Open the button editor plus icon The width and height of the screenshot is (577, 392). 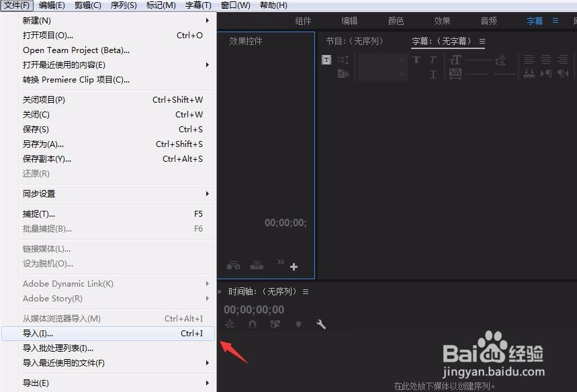coord(294,266)
